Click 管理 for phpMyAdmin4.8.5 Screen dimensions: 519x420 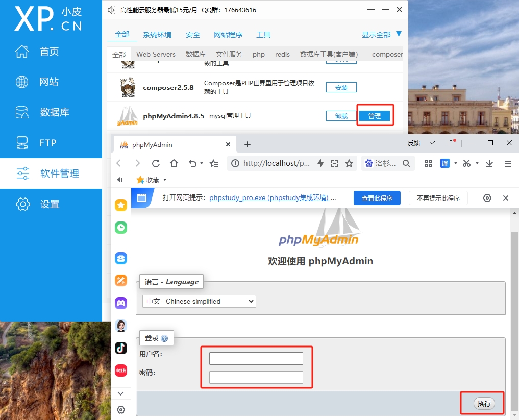[x=375, y=116]
